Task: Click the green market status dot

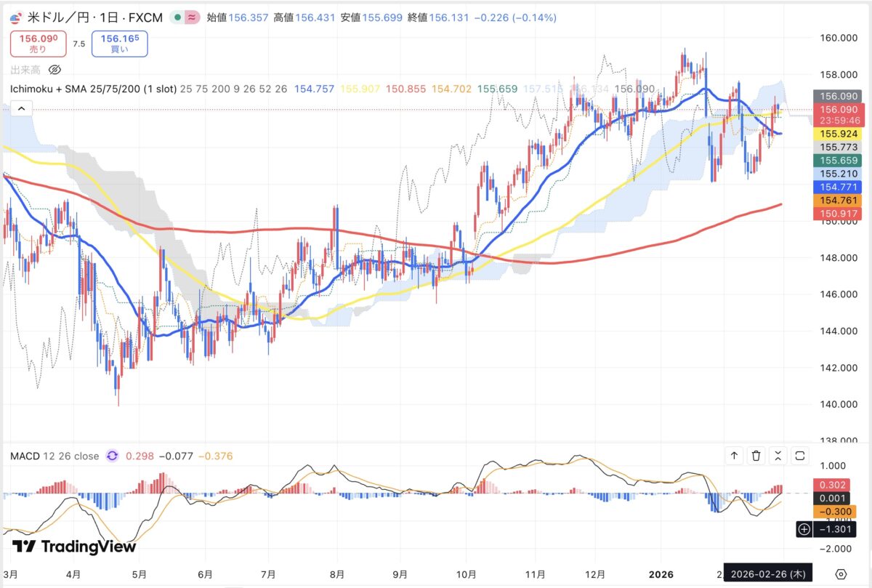Action: click(179, 17)
